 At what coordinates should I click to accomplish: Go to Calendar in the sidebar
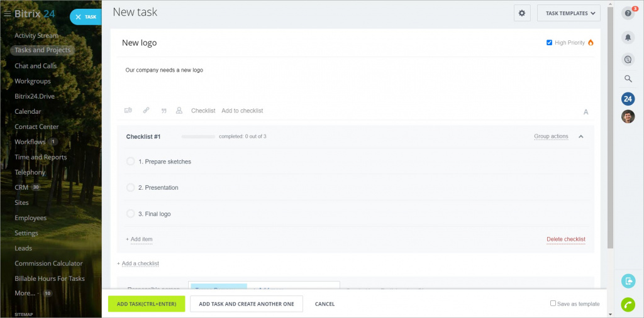click(28, 111)
